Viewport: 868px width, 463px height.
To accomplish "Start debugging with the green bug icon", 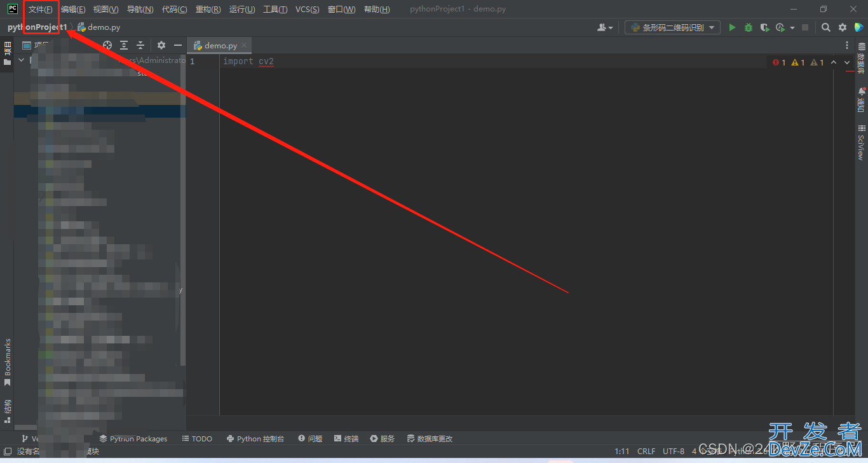I will [x=748, y=27].
